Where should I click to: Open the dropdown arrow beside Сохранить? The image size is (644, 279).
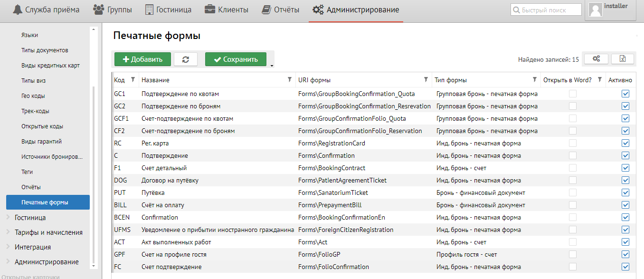pos(272,66)
